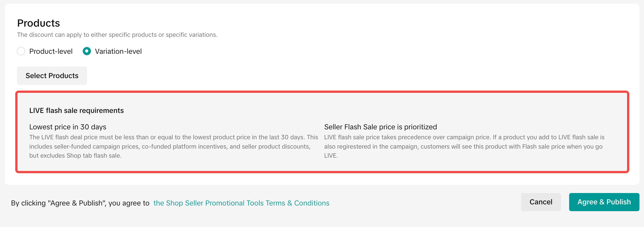The width and height of the screenshot is (644, 227).
Task: Click the "By clicking Agree & Publish" notice text
Action: pos(80,203)
